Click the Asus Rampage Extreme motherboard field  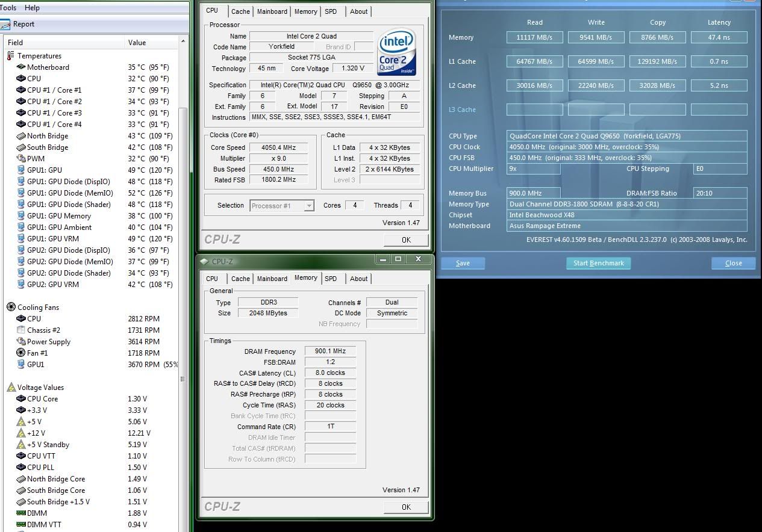pyautogui.click(x=626, y=226)
